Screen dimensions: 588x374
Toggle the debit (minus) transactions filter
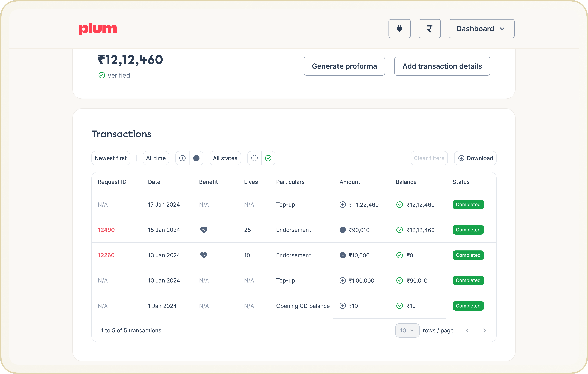(196, 158)
